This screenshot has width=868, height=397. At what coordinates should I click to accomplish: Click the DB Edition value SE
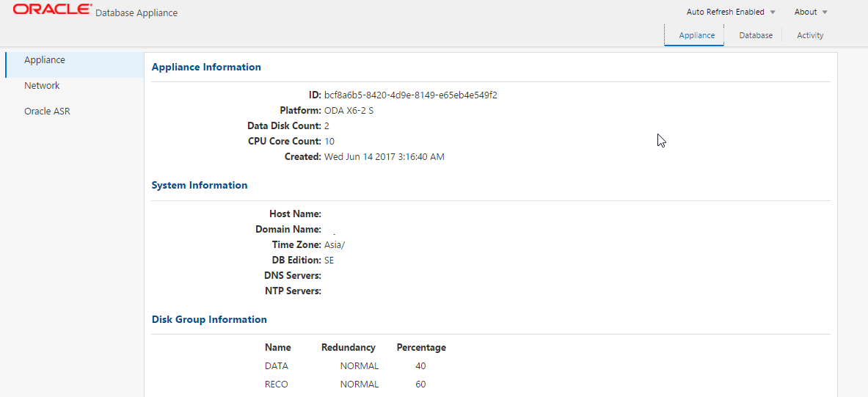click(329, 261)
